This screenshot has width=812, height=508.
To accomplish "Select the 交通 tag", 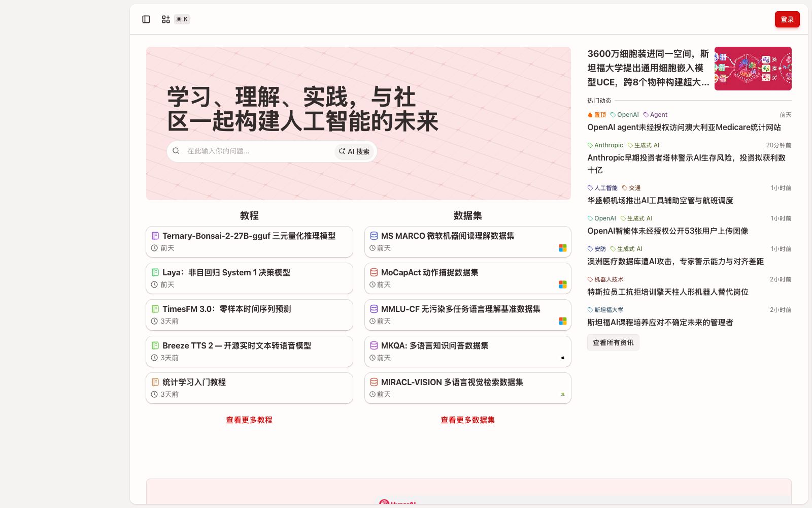I will (x=631, y=188).
